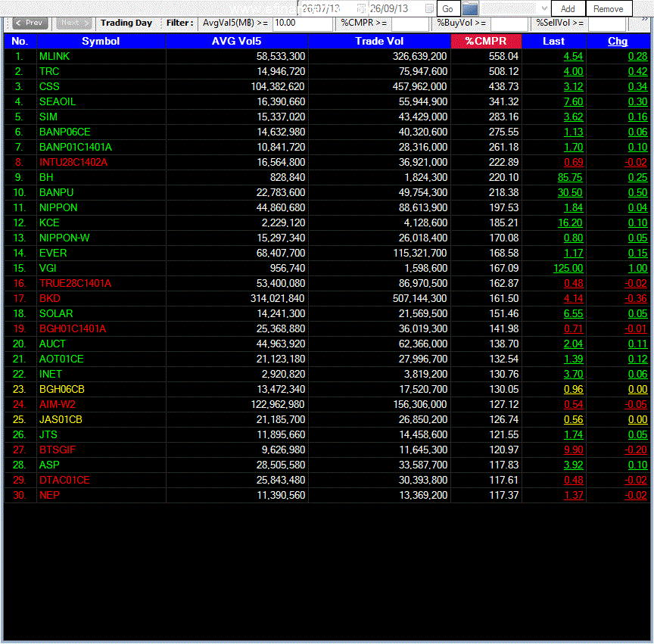Viewport: 654px width, 644px height.
Task: Click the %CMPR filter input field
Action: coord(410,23)
